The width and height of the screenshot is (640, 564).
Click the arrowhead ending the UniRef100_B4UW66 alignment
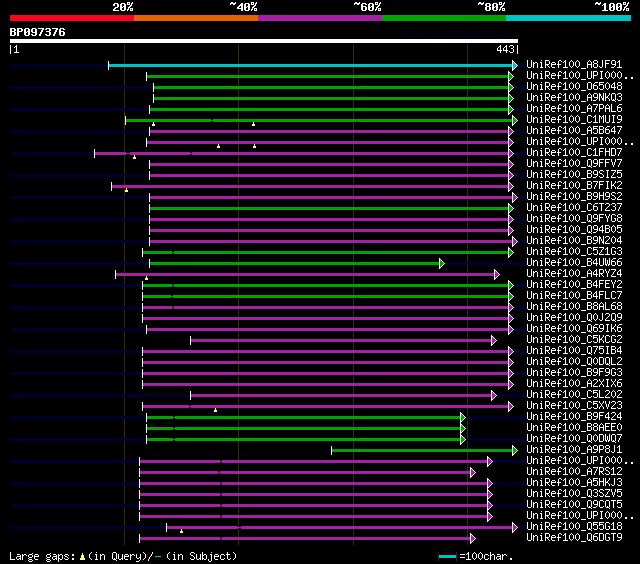442,263
